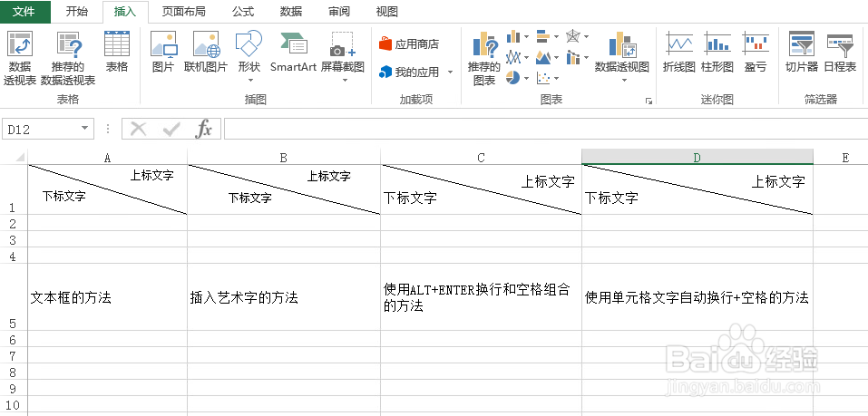Screen dimensions: 868x416
Task: Insert a Timeline (日程表) filter
Action: coord(840,52)
